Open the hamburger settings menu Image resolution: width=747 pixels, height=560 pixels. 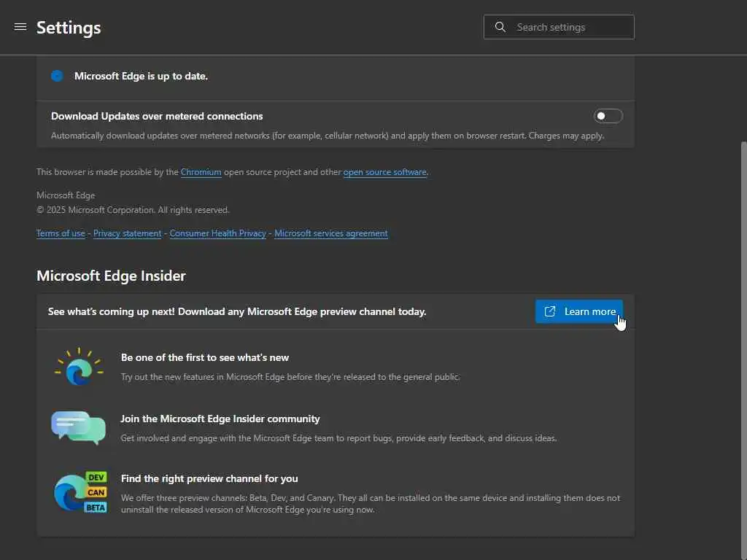[x=20, y=27]
